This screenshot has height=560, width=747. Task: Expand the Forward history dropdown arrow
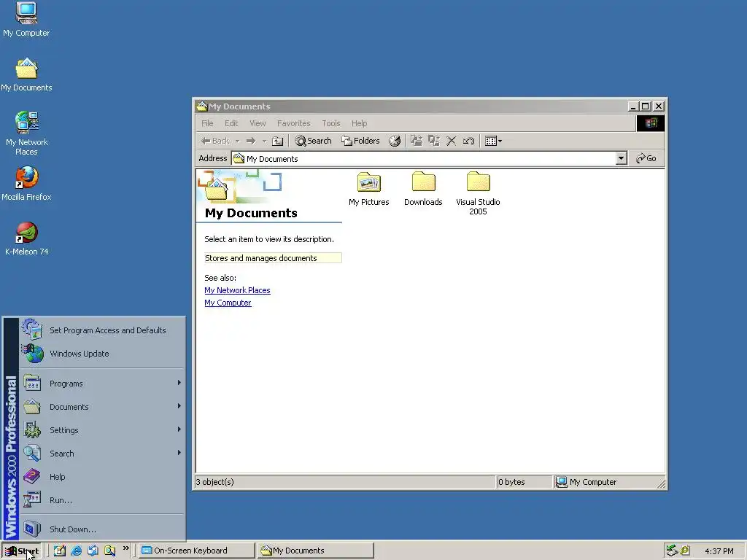(264, 141)
